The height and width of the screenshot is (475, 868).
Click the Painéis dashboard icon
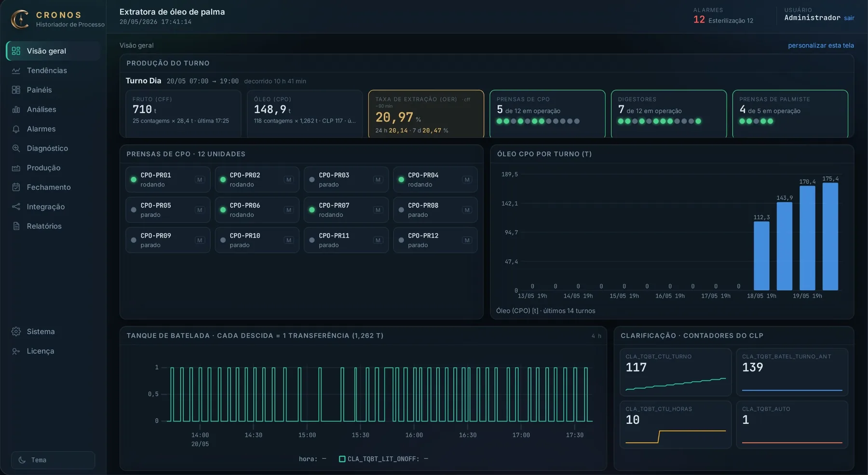[x=16, y=90]
